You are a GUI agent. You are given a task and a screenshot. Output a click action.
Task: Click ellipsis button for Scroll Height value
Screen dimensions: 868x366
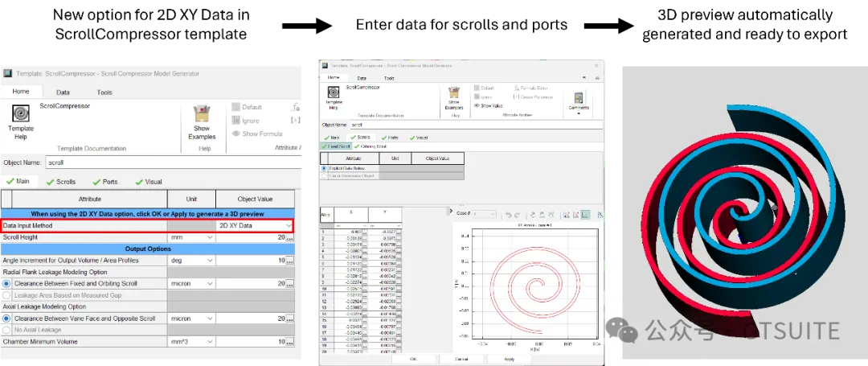(290, 237)
